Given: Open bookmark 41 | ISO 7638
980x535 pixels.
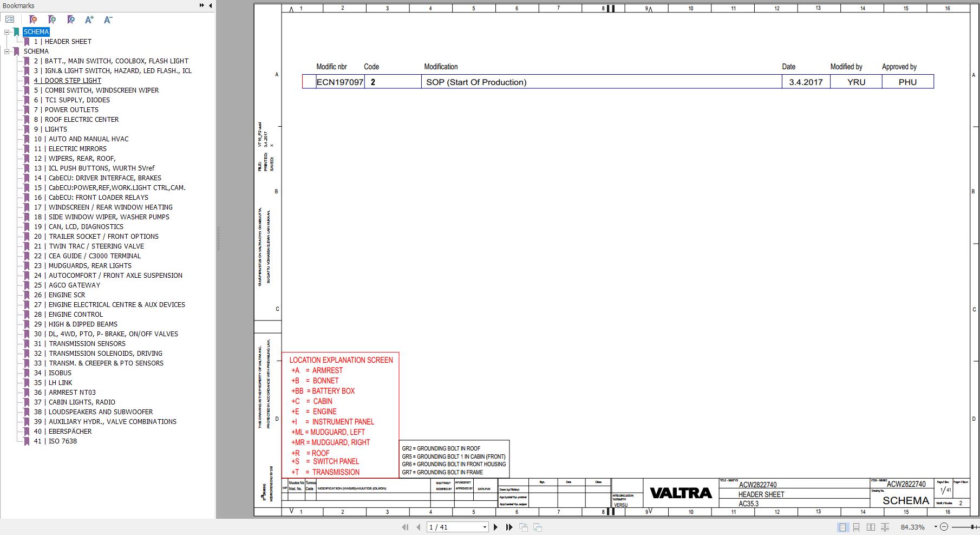Looking at the screenshot, I should (55, 441).
